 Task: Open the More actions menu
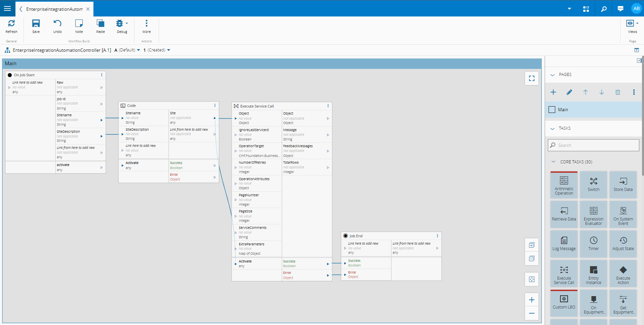(146, 26)
